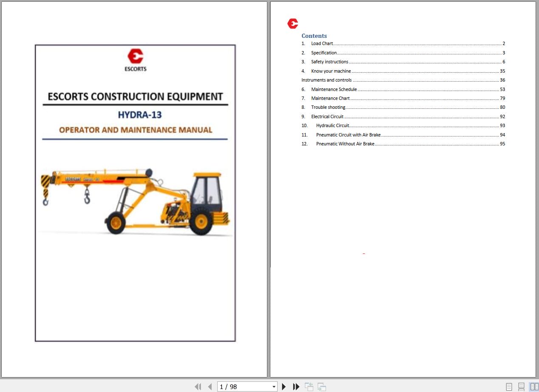Open the Maintenance Schedule contents entry
The height and width of the screenshot is (392, 539).
(403, 89)
